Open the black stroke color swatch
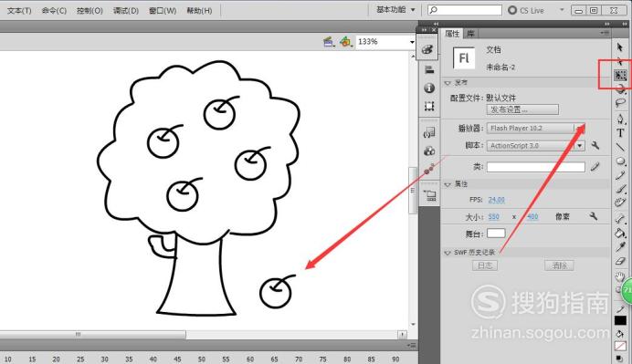Image resolution: width=632 pixels, height=364 pixels. (620, 320)
